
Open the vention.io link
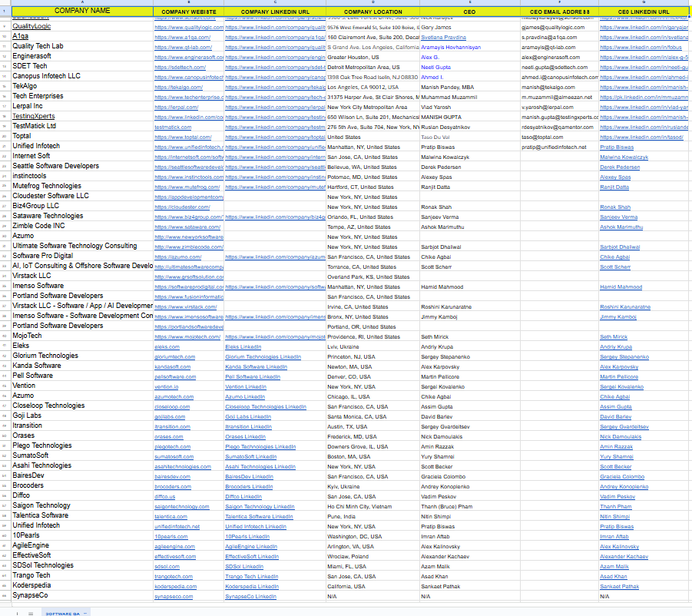pyautogui.click(x=167, y=387)
